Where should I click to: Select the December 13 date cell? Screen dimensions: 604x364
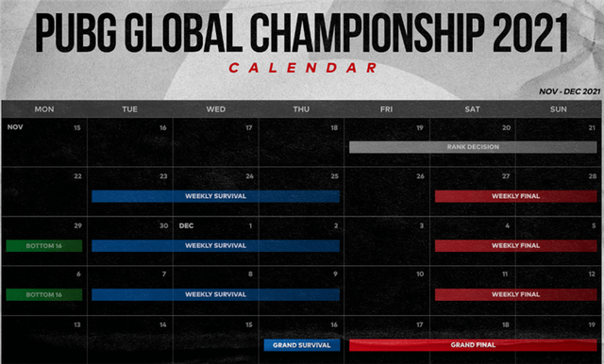click(44, 340)
